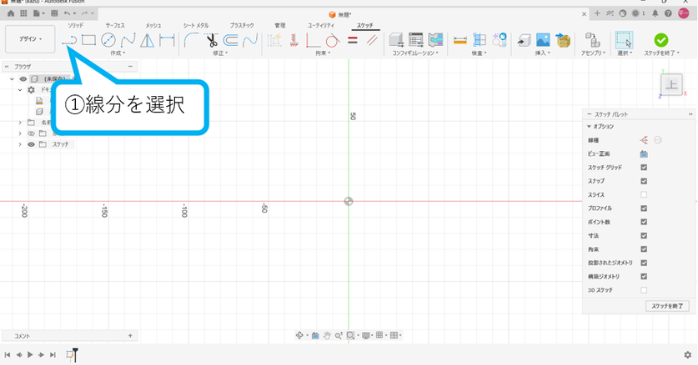
Task: Click Finish Sketch button in palette
Action: click(x=667, y=306)
